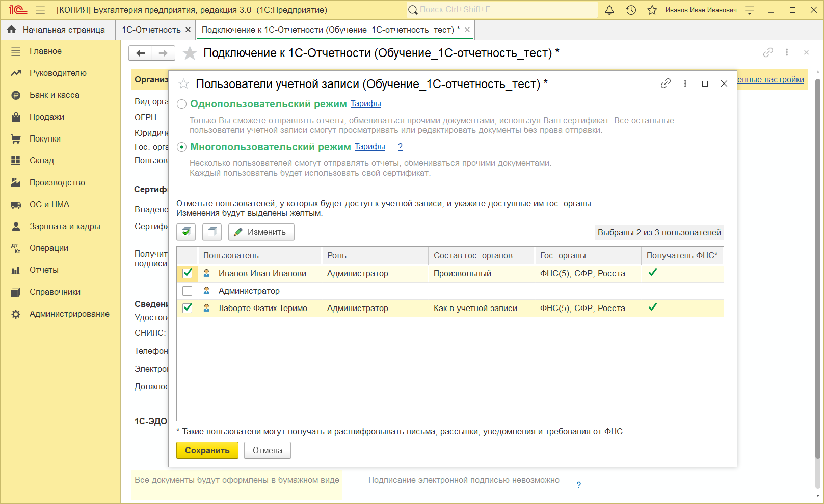824x504 pixels.
Task: Open Производство section in sidebar
Action: tap(60, 183)
